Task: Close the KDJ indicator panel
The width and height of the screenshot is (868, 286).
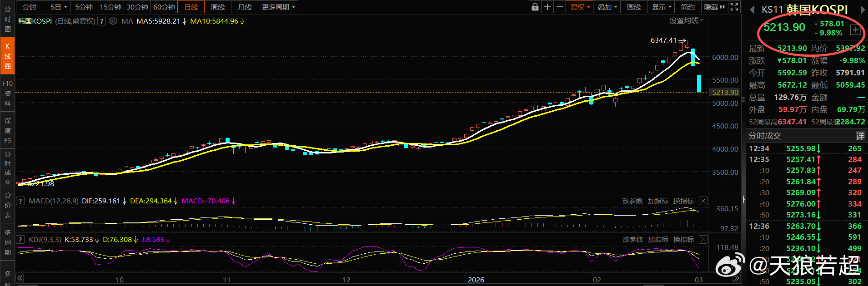Action: [x=703, y=239]
